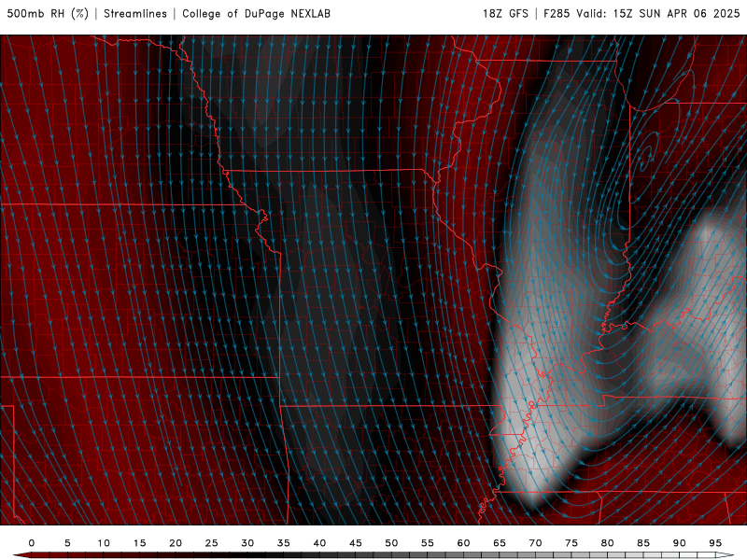Click "College of DuPage NEXLAB" header text

coord(256,14)
